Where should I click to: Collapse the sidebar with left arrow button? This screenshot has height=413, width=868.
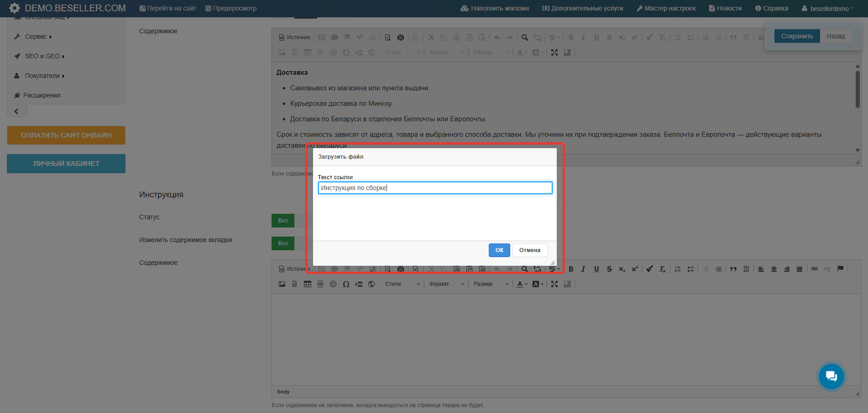(17, 111)
